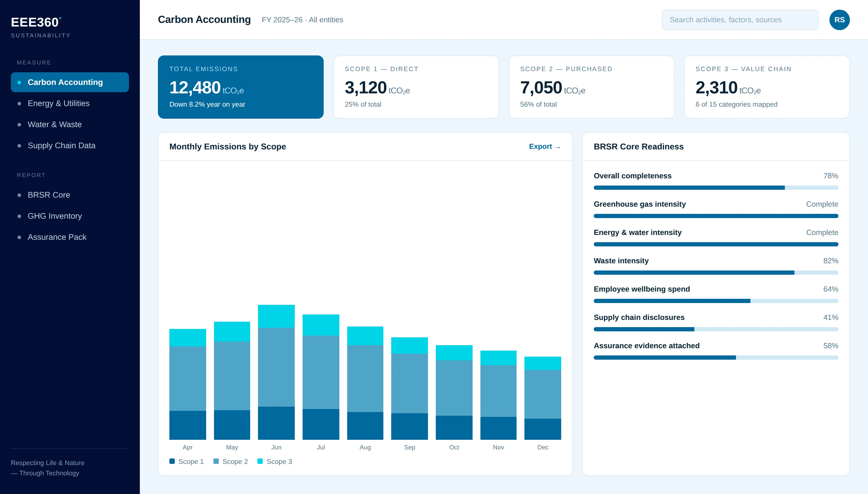Viewport: 868px width, 494px height.
Task: Open GHG Inventory report
Action: tap(70, 216)
